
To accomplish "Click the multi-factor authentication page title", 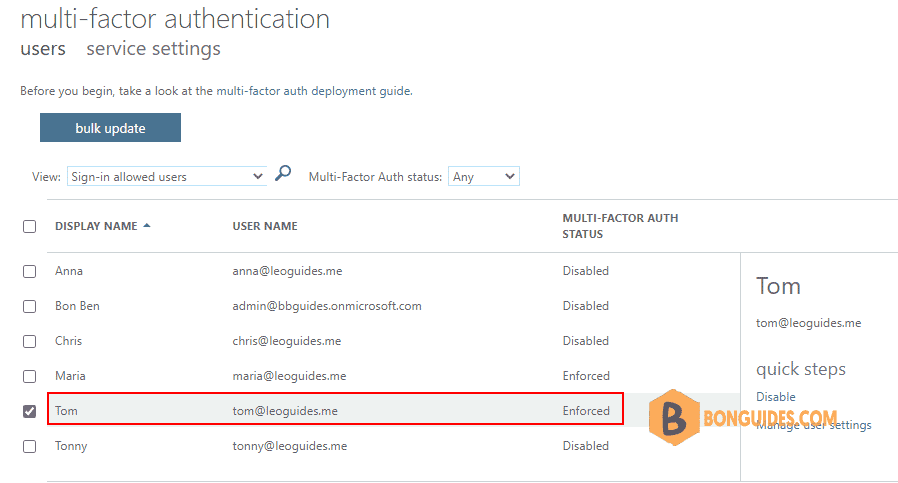I will (175, 19).
